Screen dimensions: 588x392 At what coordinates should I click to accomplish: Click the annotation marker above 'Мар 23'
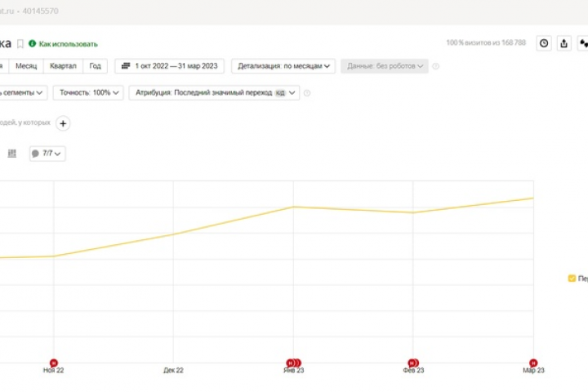coord(533,363)
